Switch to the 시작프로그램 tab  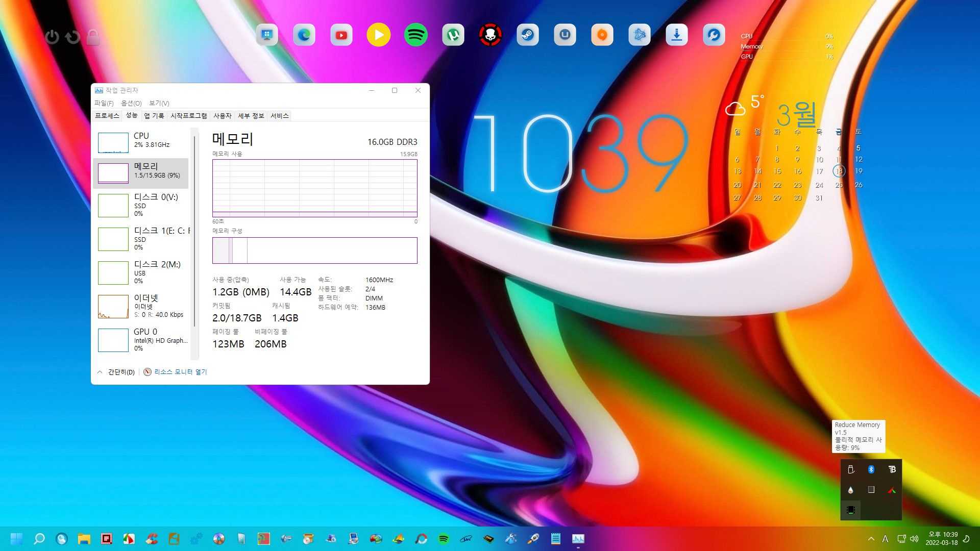[x=189, y=116]
